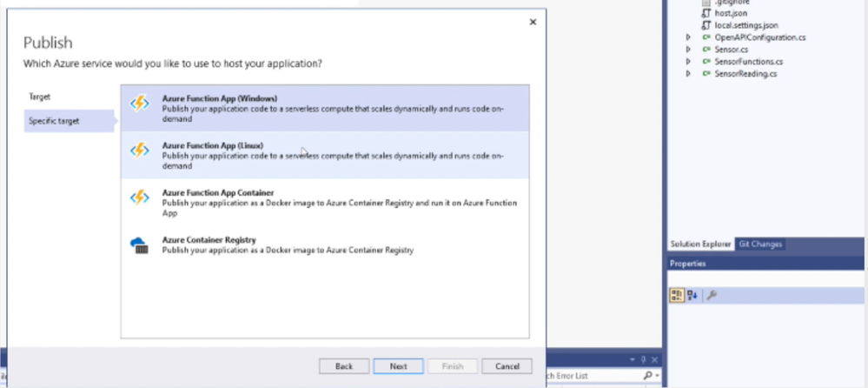The width and height of the screenshot is (868, 388).
Task: Open Error List search options dropdown arrow
Action: pyautogui.click(x=657, y=377)
